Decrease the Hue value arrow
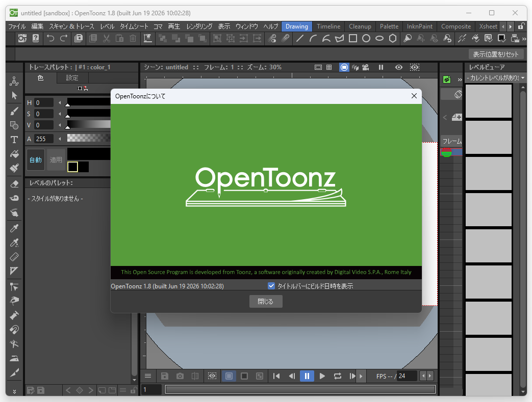532x402 pixels. [60, 102]
